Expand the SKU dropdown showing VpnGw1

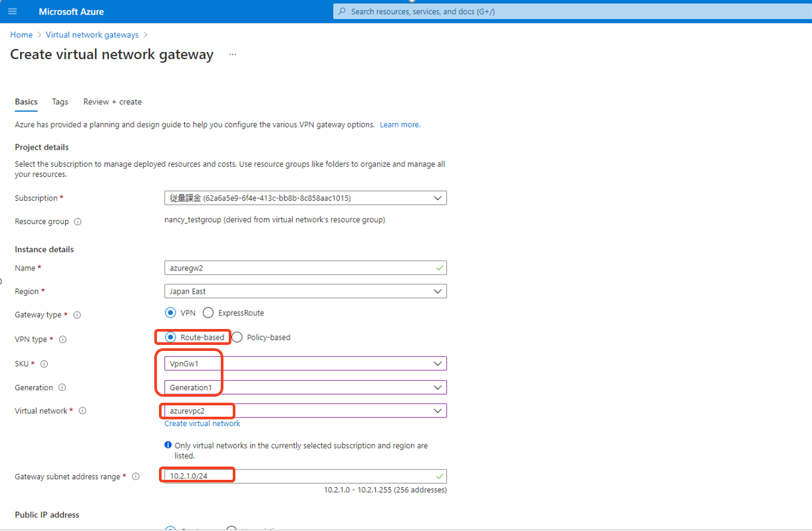pos(305,364)
